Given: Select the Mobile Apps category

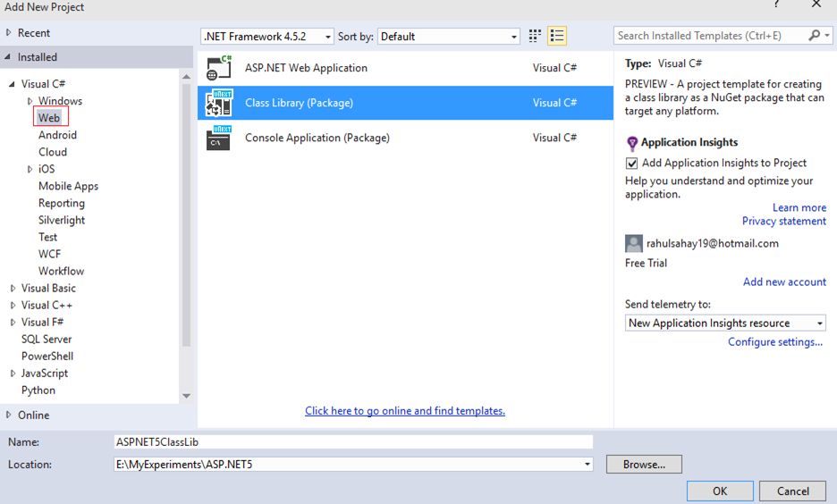Looking at the screenshot, I should 68,186.
